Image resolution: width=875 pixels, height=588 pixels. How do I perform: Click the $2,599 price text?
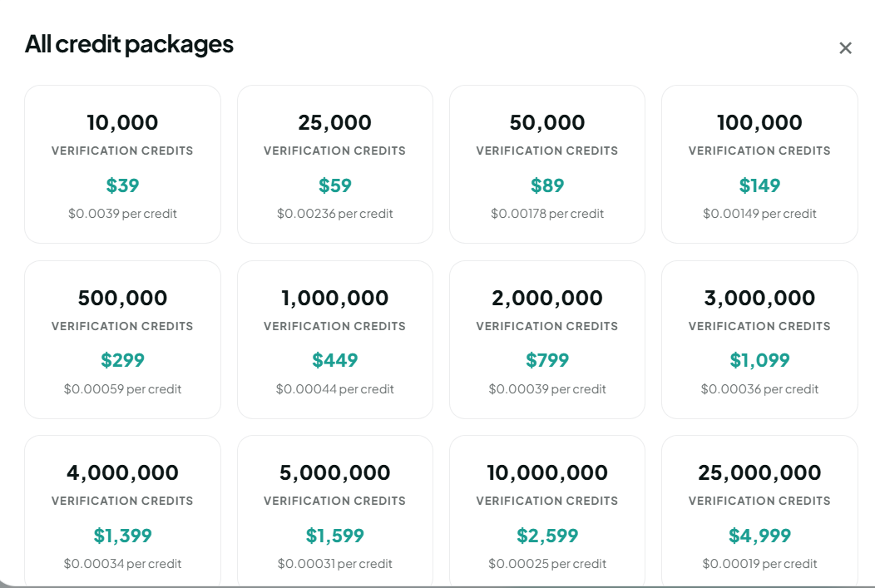(x=547, y=536)
